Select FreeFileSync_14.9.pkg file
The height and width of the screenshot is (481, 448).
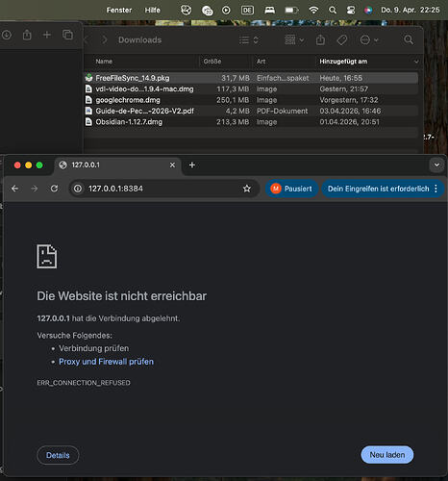(251, 78)
